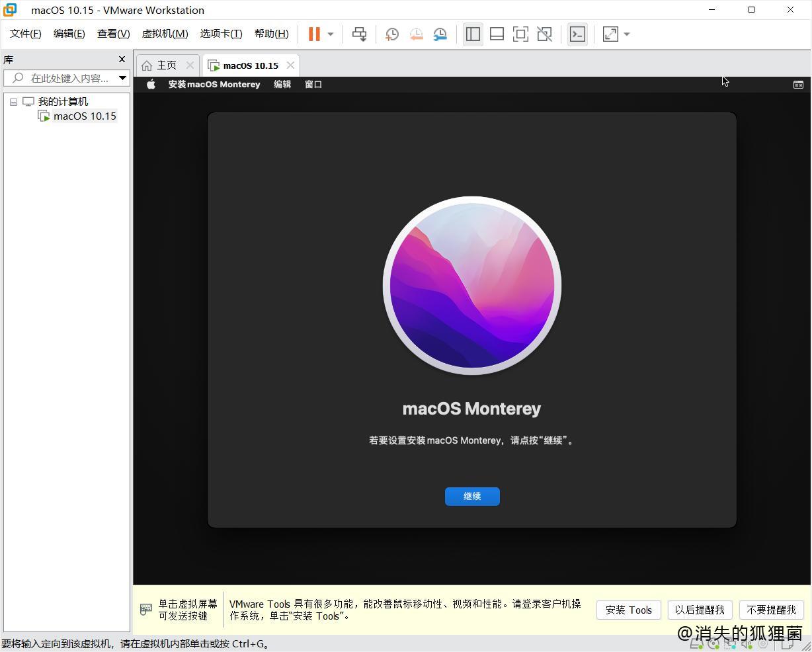Screen dimensions: 812x652
Task: Open the 编辑(E) menu in VMware
Action: click(69, 34)
